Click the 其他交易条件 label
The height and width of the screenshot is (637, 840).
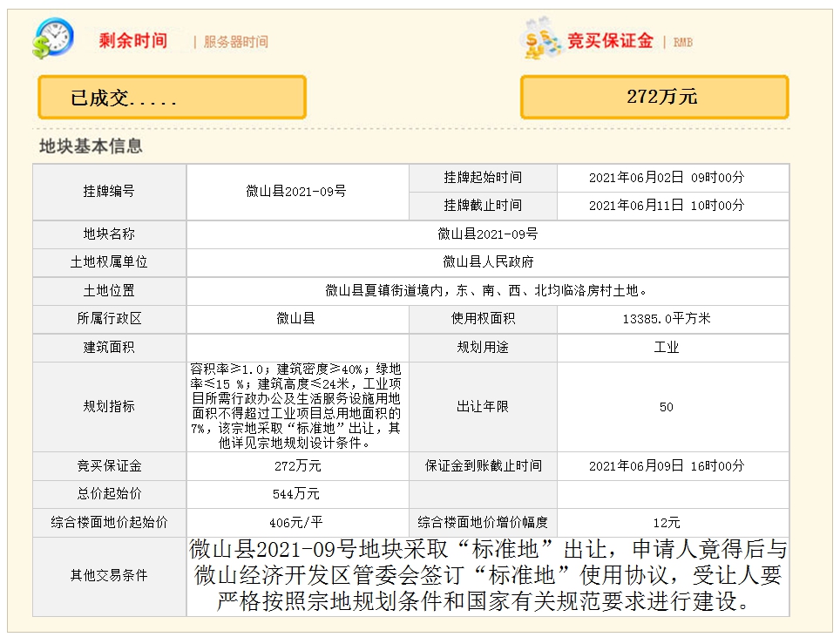[109, 576]
